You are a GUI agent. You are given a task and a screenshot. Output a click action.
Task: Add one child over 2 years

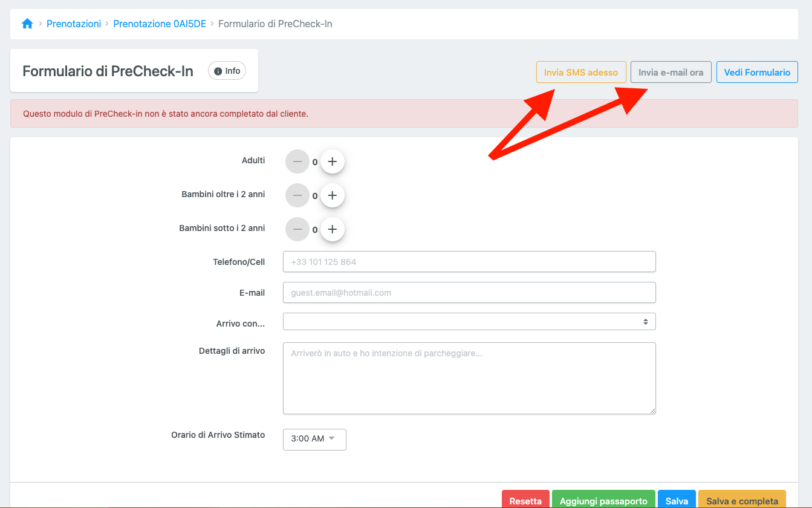click(332, 196)
